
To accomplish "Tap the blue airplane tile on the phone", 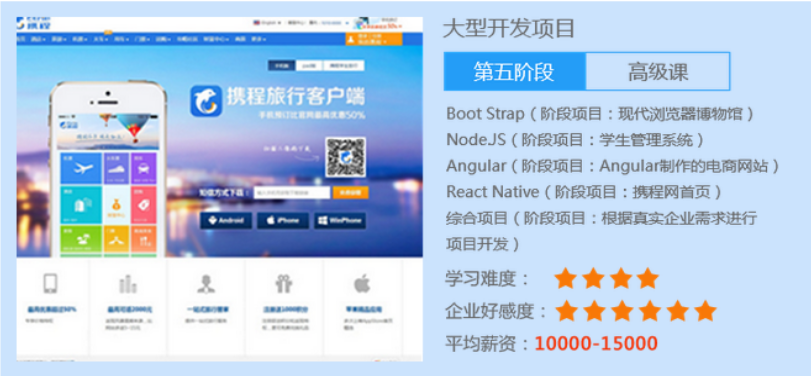I will (x=81, y=168).
